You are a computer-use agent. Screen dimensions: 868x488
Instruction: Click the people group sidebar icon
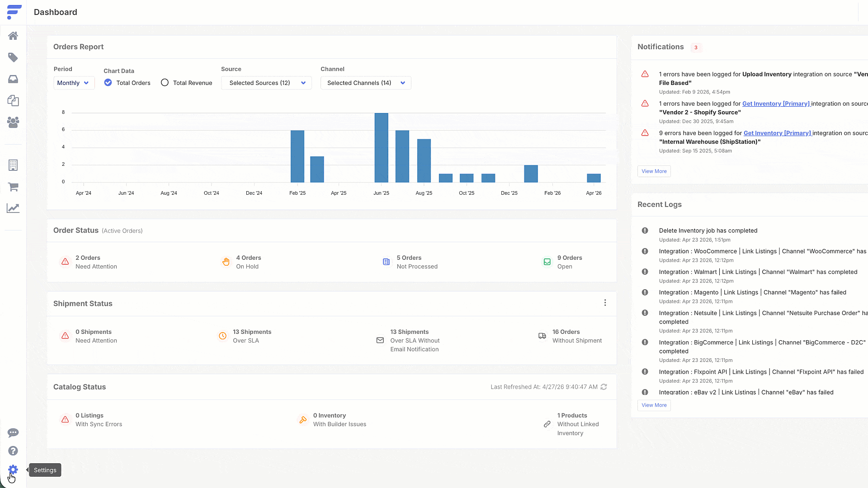point(13,122)
